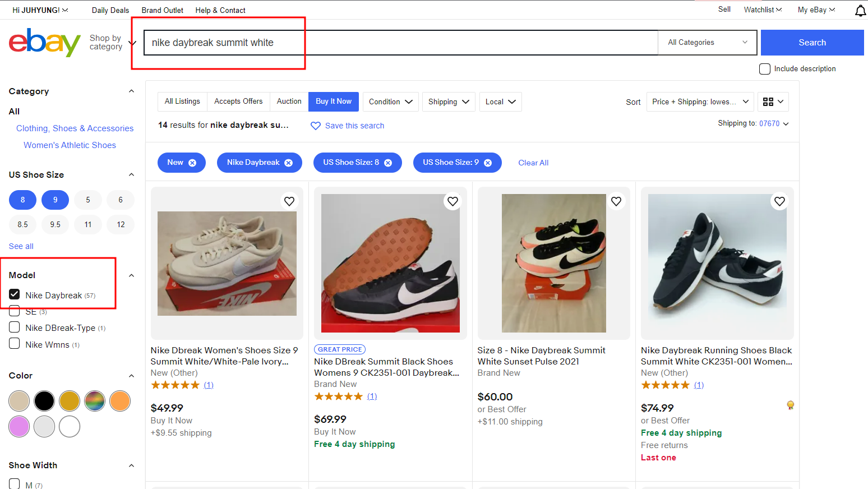Check the M shoe width filter
Image resolution: width=868 pixels, height=489 pixels.
point(15,484)
